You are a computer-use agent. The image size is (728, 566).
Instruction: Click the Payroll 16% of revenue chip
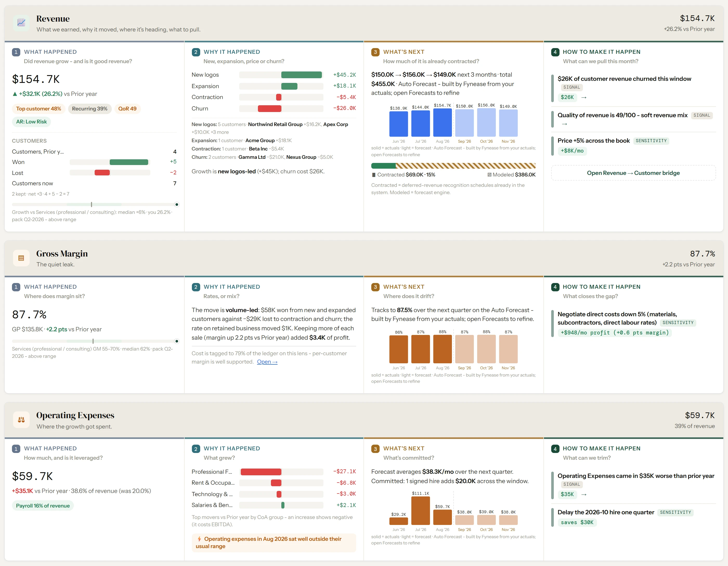click(43, 506)
